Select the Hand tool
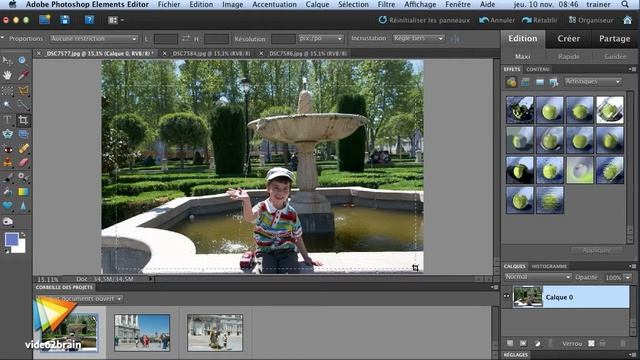The width and height of the screenshot is (640, 360). (7, 75)
